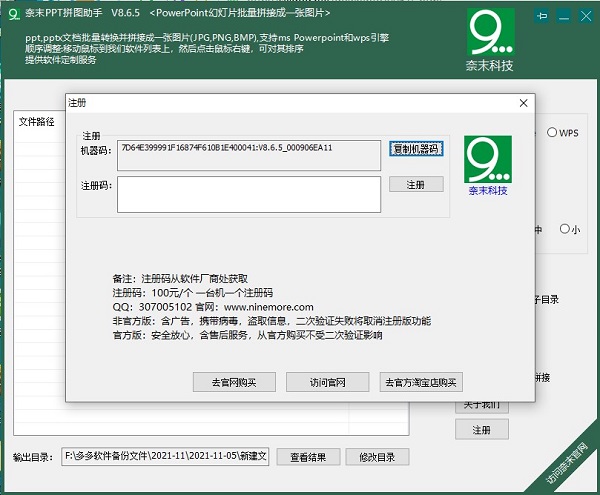
Task: Close the main application window
Action: pos(585,16)
